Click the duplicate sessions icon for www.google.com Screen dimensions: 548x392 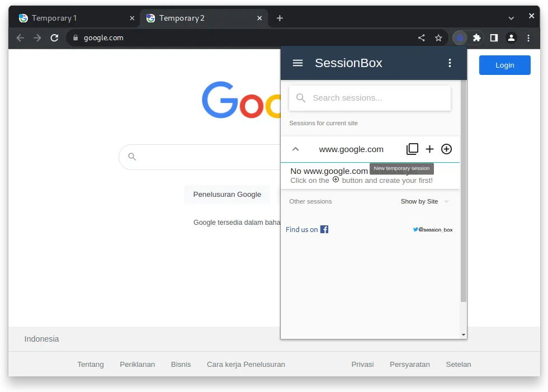coord(412,149)
